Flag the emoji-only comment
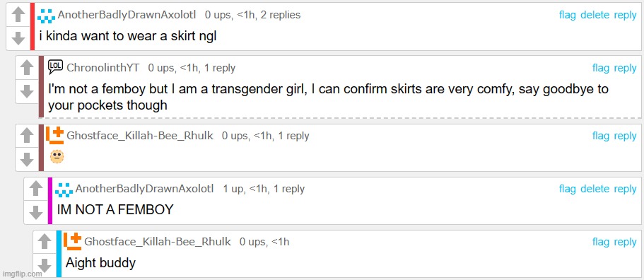This screenshot has height=280, width=644. (x=600, y=136)
